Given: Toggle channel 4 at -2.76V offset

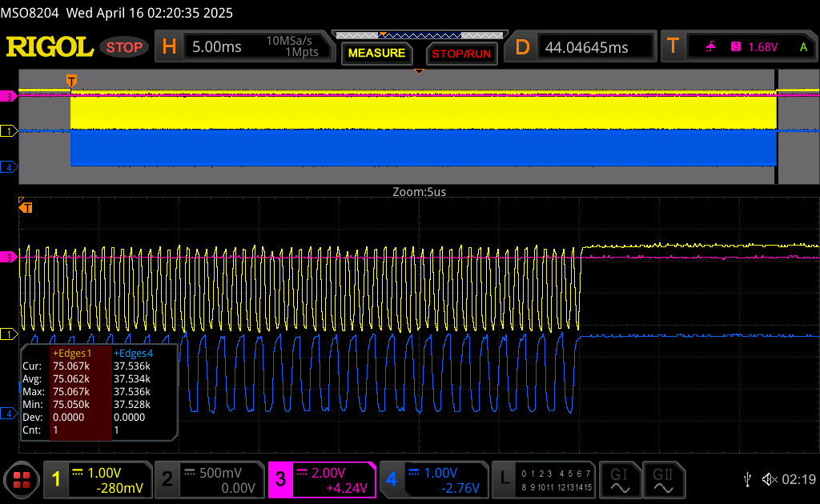Looking at the screenshot, I should 432,480.
